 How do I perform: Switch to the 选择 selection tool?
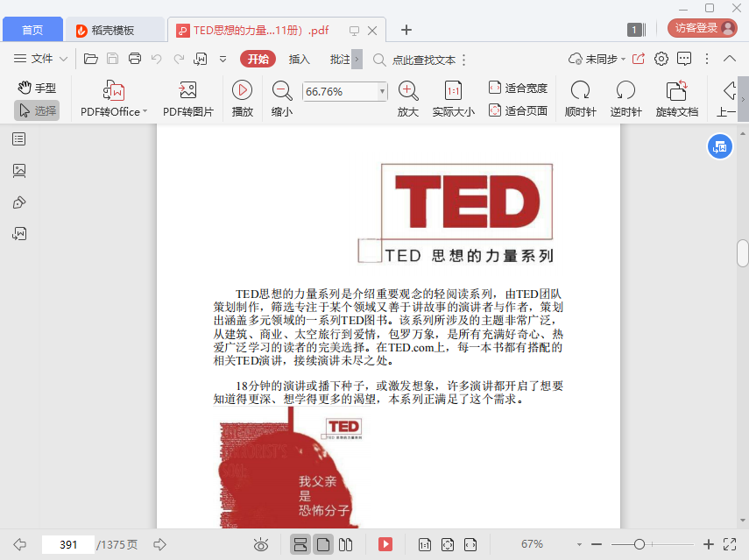click(x=37, y=110)
